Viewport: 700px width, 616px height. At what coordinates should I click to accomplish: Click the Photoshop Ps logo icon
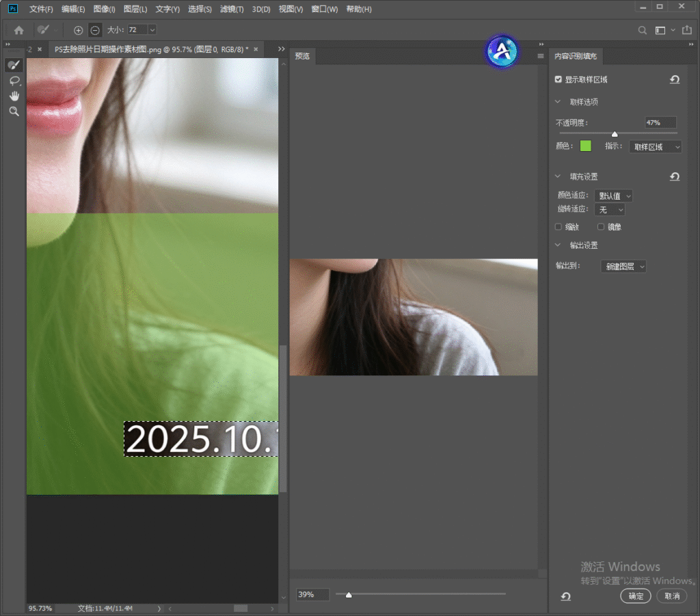pos(13,8)
